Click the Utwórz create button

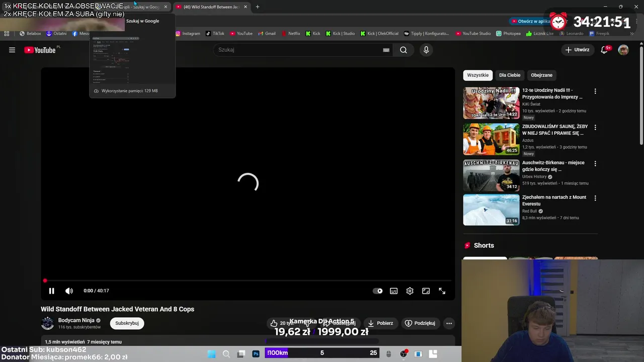tap(577, 50)
